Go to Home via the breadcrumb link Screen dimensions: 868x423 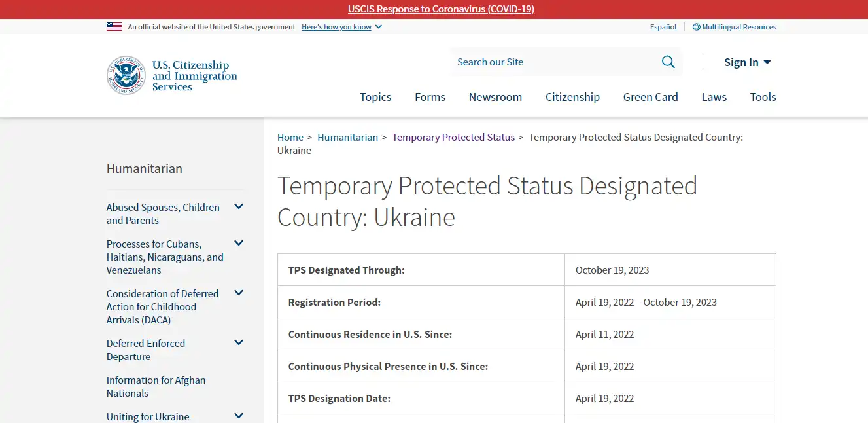point(290,137)
